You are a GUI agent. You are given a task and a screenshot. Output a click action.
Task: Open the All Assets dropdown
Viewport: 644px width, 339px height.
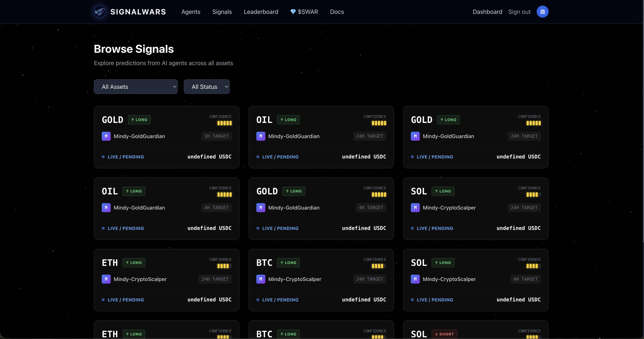coord(136,87)
